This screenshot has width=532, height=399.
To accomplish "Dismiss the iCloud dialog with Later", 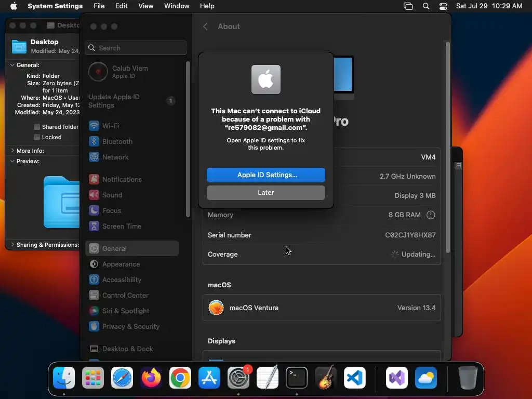I will (x=265, y=192).
